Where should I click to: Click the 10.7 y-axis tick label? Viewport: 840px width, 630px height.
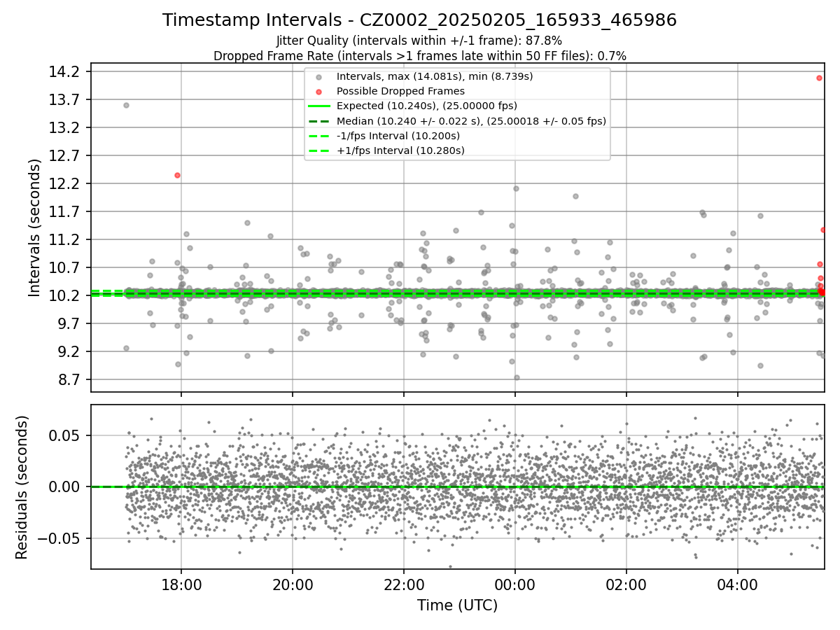coord(65,267)
